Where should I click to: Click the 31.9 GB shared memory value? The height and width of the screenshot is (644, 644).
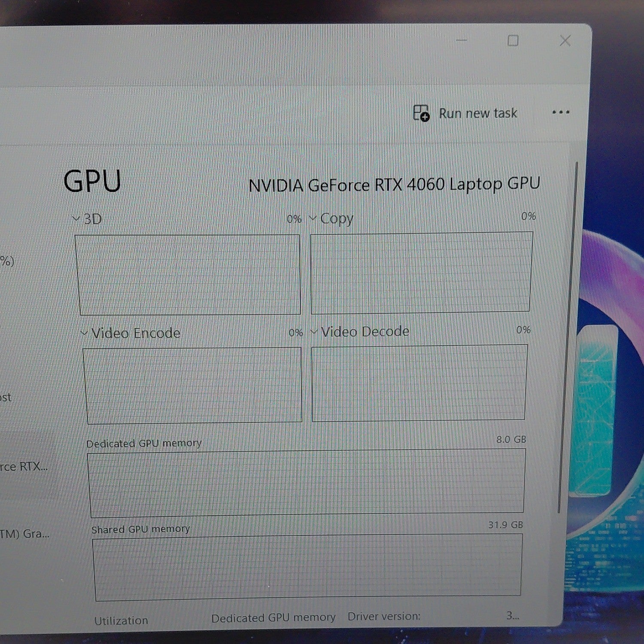click(x=505, y=525)
